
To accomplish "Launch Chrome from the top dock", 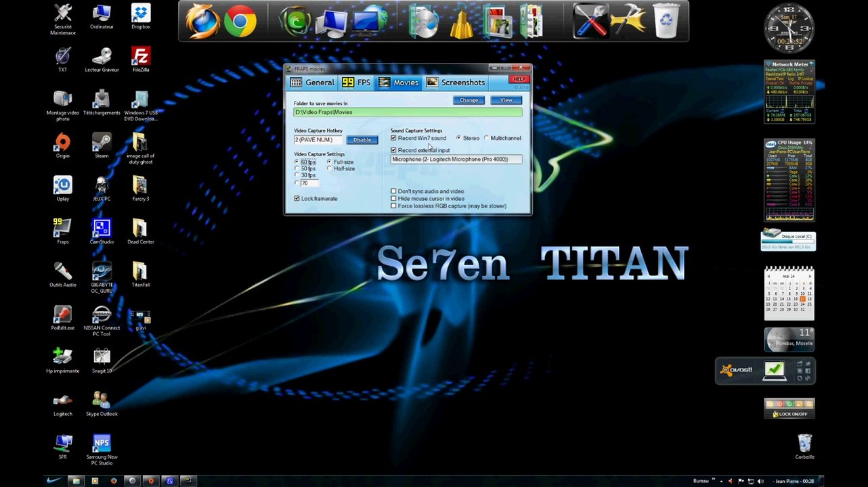I will click(x=240, y=21).
